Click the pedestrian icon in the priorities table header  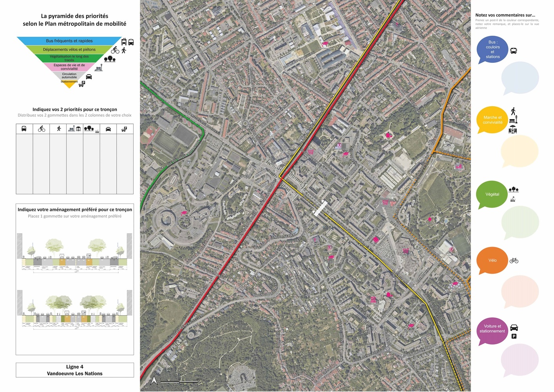59,129
